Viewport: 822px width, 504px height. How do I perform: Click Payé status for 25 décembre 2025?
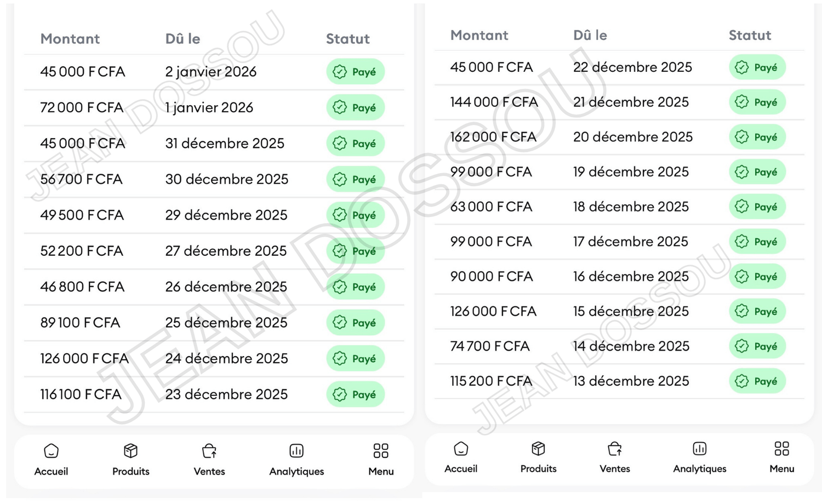pos(356,323)
